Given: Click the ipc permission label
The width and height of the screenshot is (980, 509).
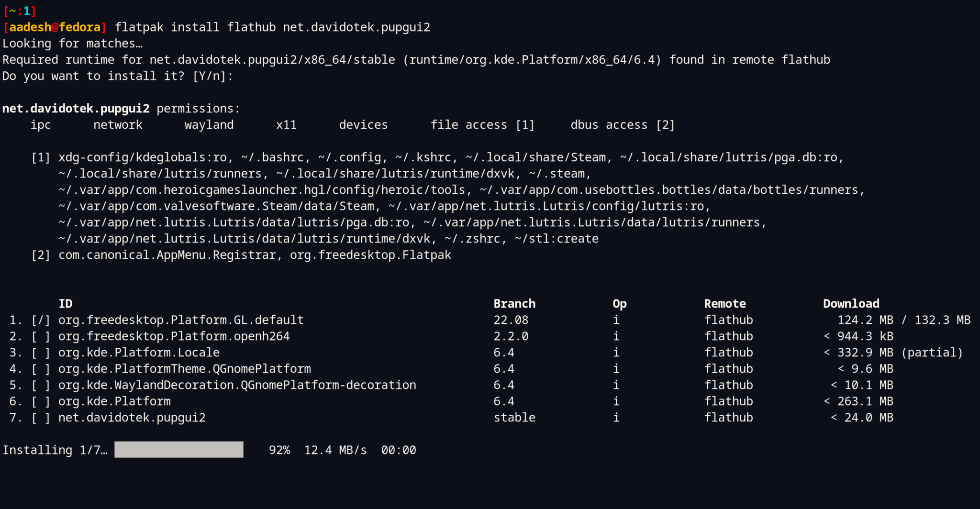Looking at the screenshot, I should click(x=41, y=124).
